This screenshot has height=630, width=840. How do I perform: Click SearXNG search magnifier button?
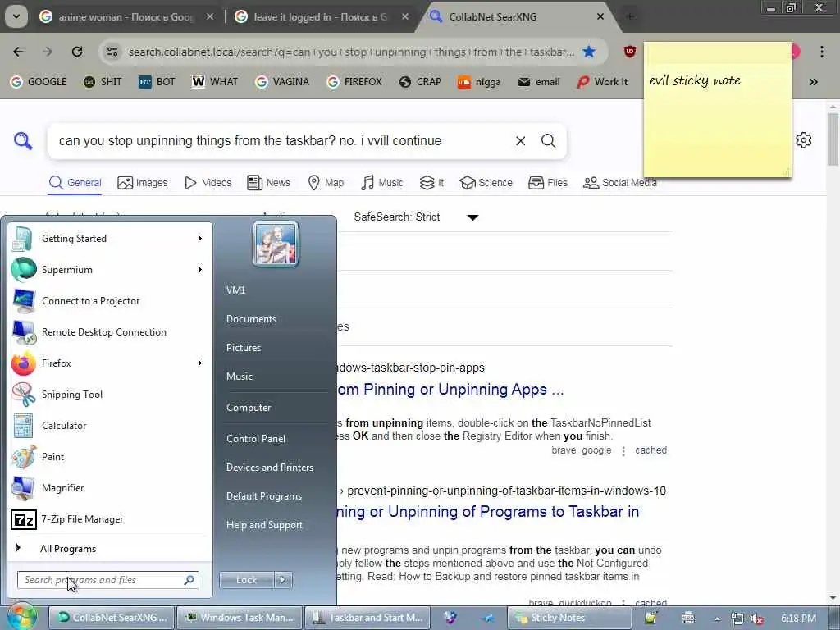(x=548, y=141)
